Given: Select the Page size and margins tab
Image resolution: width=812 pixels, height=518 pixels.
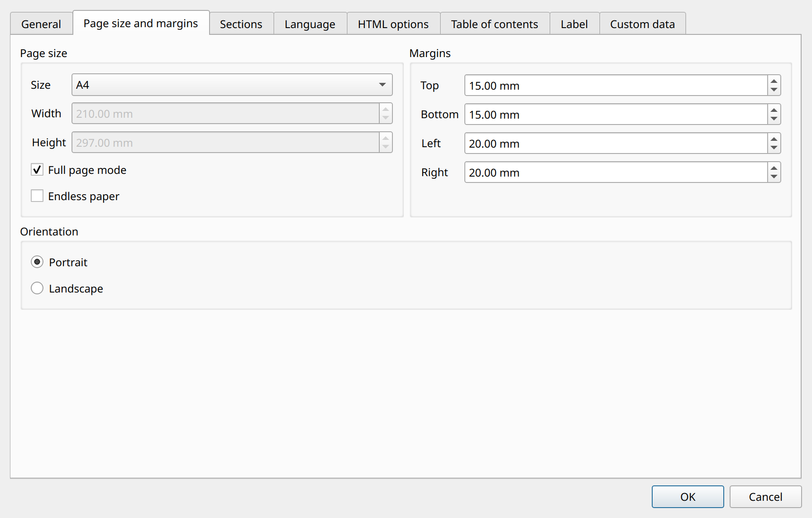Looking at the screenshot, I should click(x=141, y=23).
